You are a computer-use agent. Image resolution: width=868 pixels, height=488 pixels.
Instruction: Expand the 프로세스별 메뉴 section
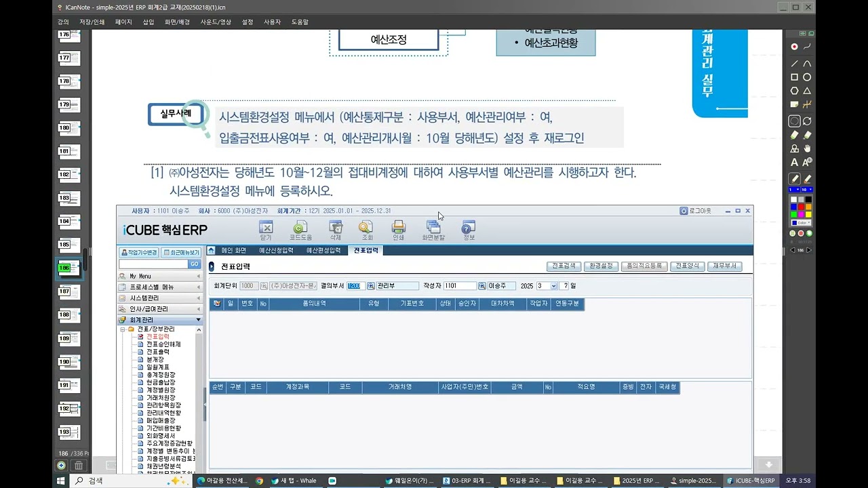(x=160, y=287)
